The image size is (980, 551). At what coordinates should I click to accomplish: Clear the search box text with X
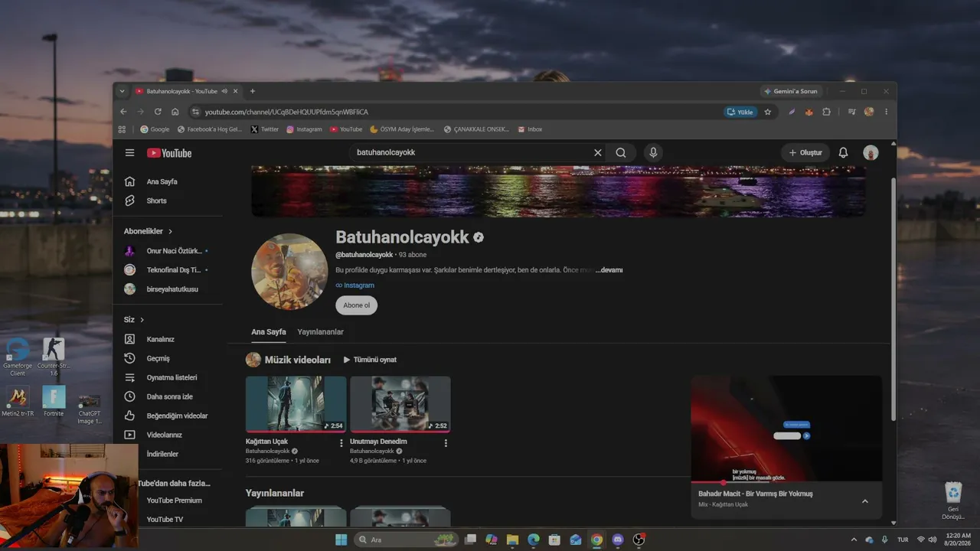coord(598,153)
